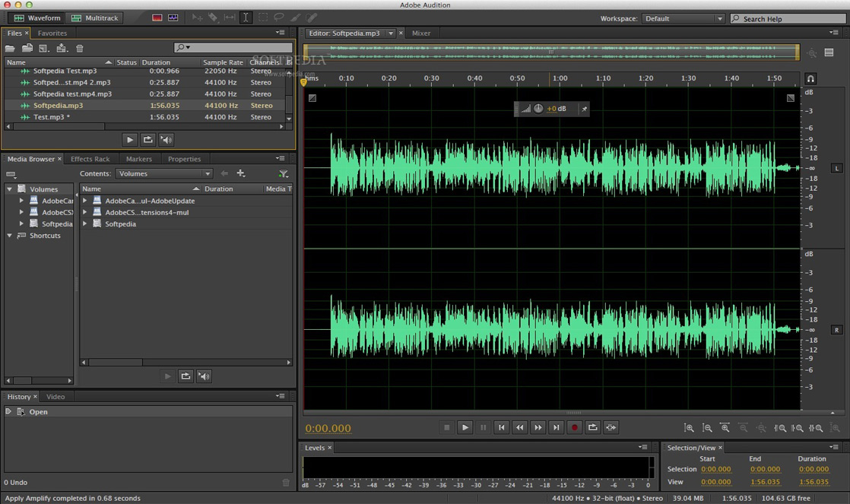The height and width of the screenshot is (504, 850).
Task: Show the spectral pitch display
Action: point(173,18)
